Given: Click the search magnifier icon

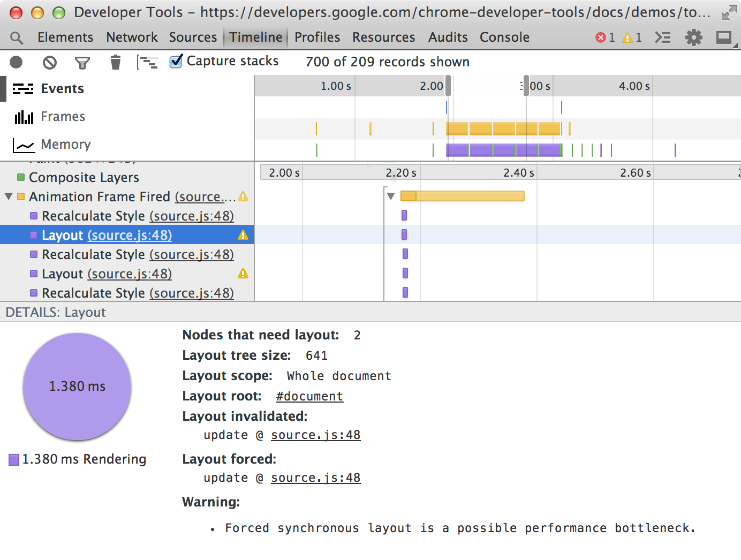Looking at the screenshot, I should click(17, 37).
